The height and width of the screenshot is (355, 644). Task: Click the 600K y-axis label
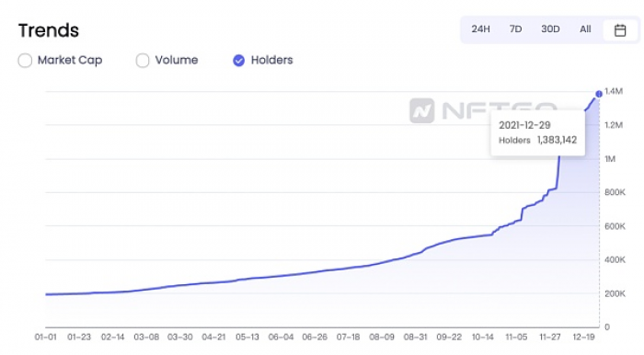click(615, 226)
